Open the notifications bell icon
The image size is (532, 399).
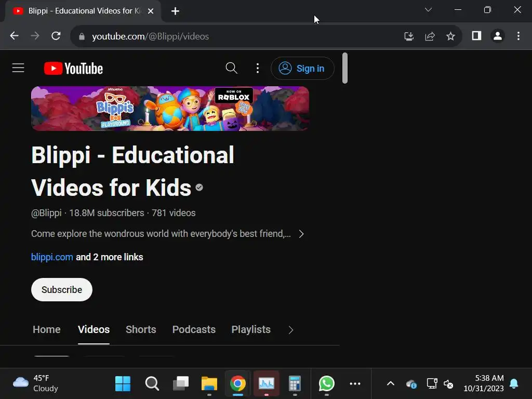coord(514,384)
